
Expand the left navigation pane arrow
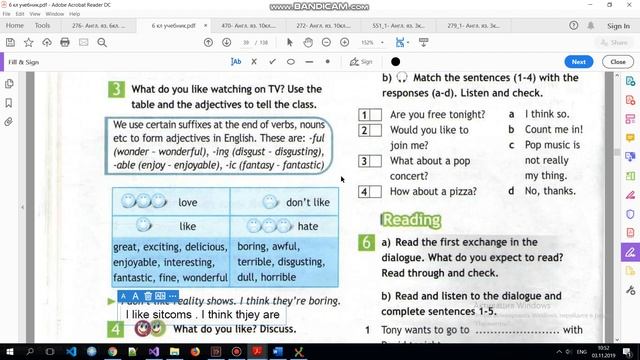[x=22, y=207]
